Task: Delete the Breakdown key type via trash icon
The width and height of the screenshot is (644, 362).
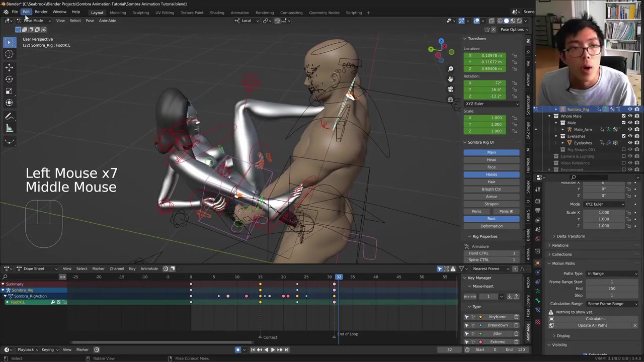Action: click(516, 325)
